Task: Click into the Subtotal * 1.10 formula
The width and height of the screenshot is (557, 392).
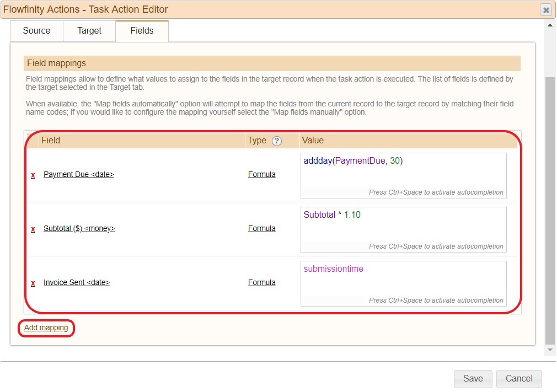Action: click(x=403, y=226)
